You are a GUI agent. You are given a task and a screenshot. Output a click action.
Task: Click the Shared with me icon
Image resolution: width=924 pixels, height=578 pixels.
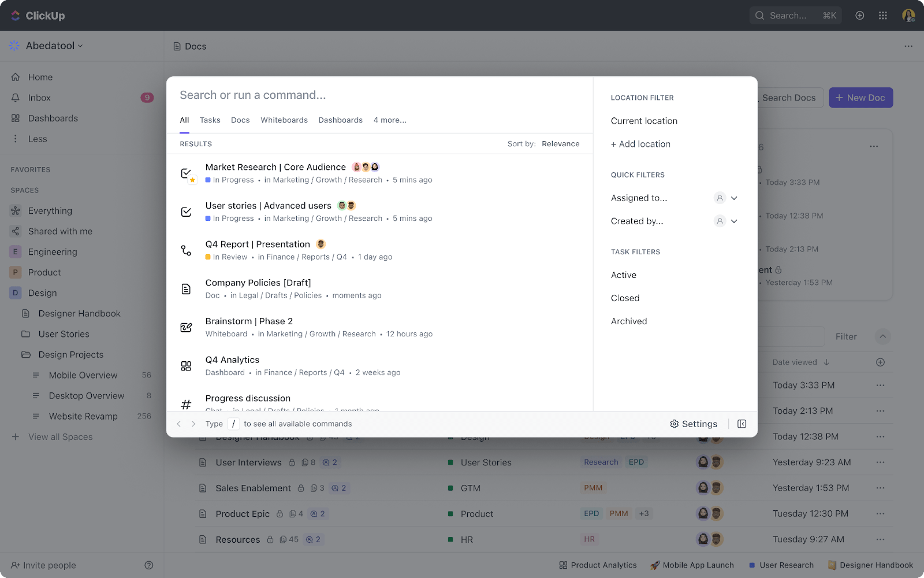(x=15, y=231)
